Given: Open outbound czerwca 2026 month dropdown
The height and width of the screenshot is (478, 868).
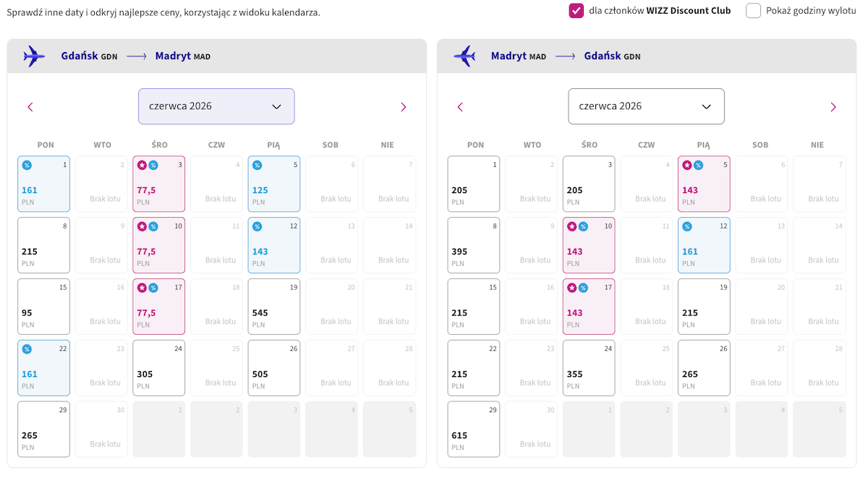Looking at the screenshot, I should click(x=216, y=106).
